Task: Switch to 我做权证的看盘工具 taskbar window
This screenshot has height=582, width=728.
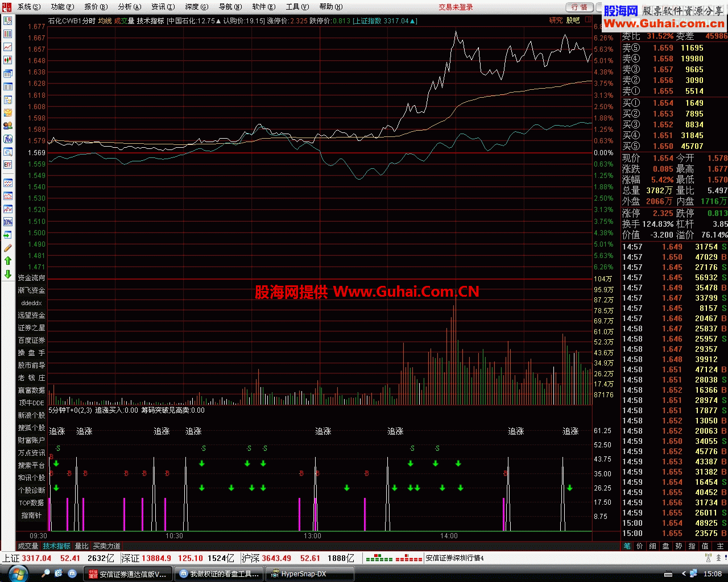Action: [220, 573]
